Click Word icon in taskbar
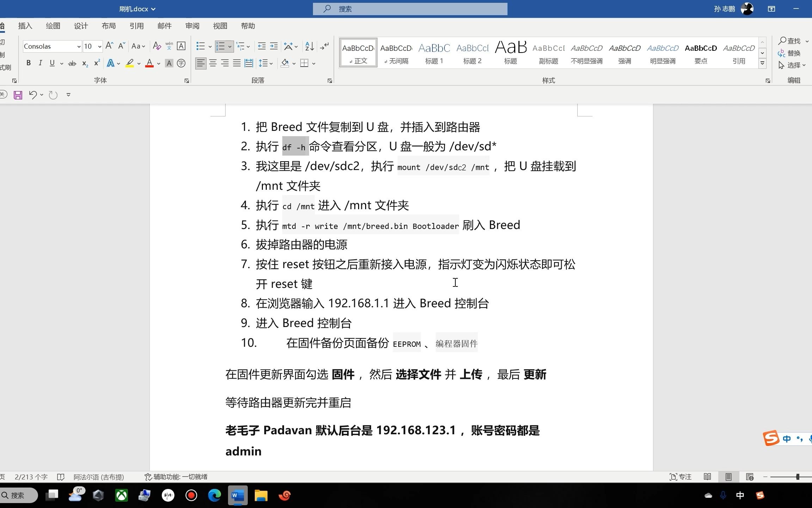Viewport: 812px width, 508px height. pyautogui.click(x=238, y=495)
